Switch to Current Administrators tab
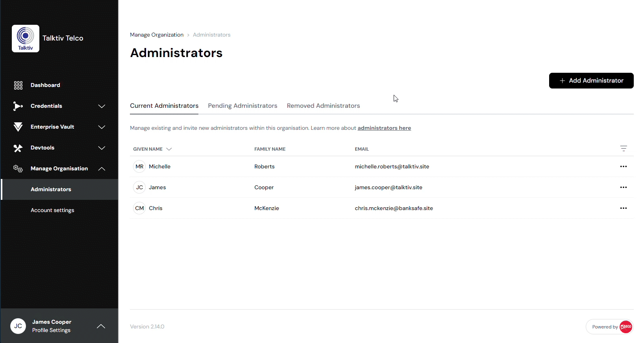The height and width of the screenshot is (343, 644). click(x=164, y=106)
